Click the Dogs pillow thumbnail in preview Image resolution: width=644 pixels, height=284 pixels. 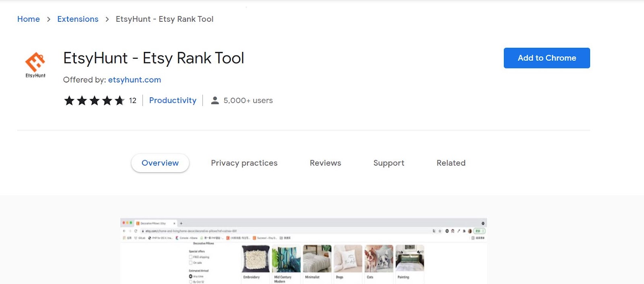click(348, 258)
